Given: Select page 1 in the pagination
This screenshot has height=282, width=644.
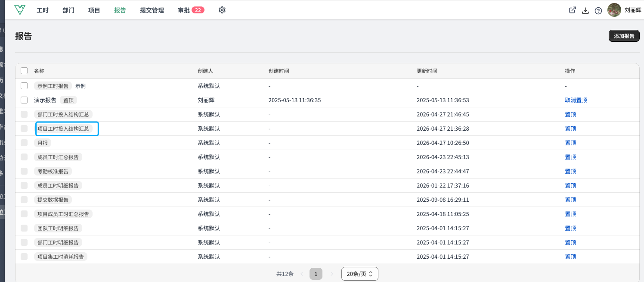Looking at the screenshot, I should [316, 274].
